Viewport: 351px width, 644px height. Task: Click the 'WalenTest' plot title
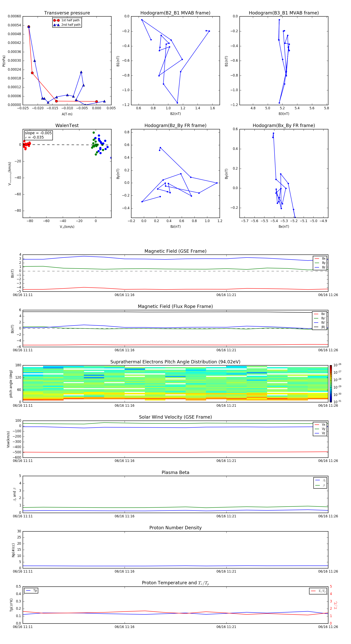[x=67, y=125]
